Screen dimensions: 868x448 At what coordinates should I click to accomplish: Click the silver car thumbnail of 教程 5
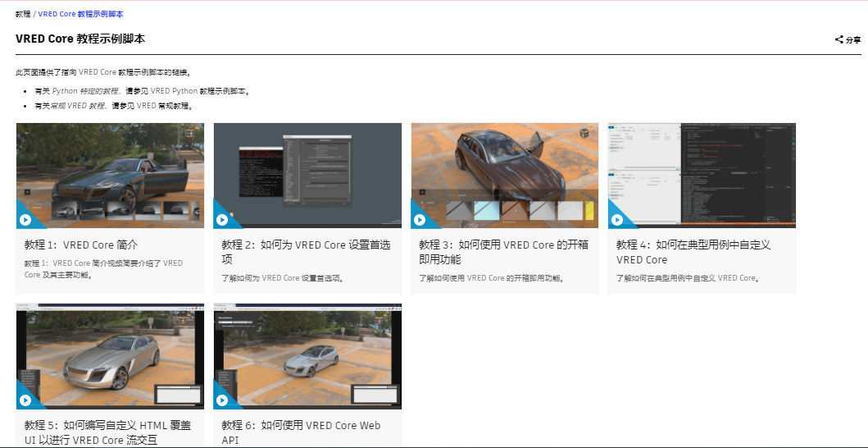coord(110,356)
